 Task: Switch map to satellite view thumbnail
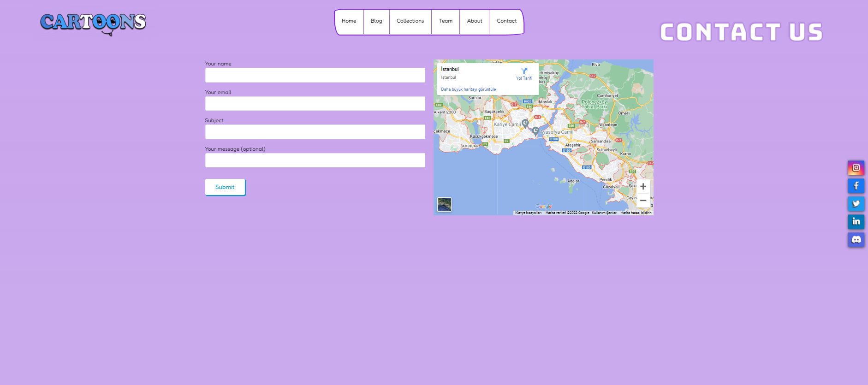444,204
